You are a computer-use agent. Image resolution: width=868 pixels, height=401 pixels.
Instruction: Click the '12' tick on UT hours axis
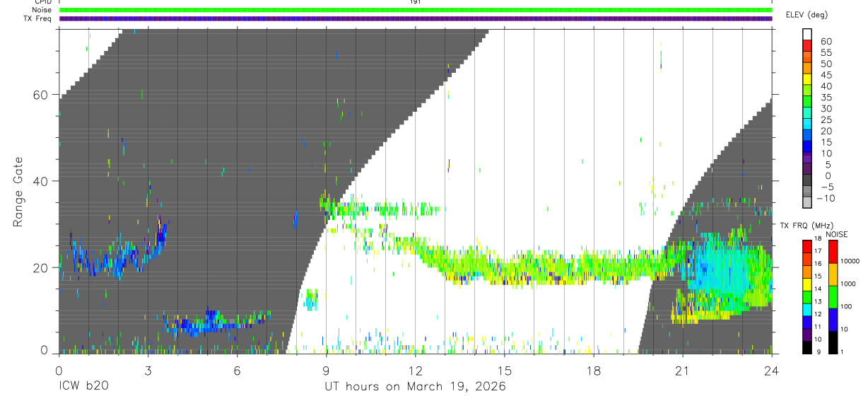point(416,370)
